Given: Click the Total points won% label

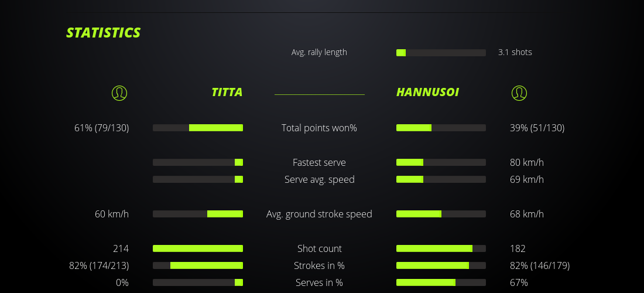Looking at the screenshot, I should point(319,128).
